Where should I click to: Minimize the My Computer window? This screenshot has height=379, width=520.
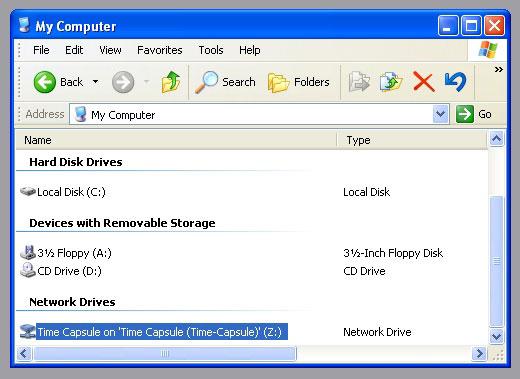click(448, 25)
